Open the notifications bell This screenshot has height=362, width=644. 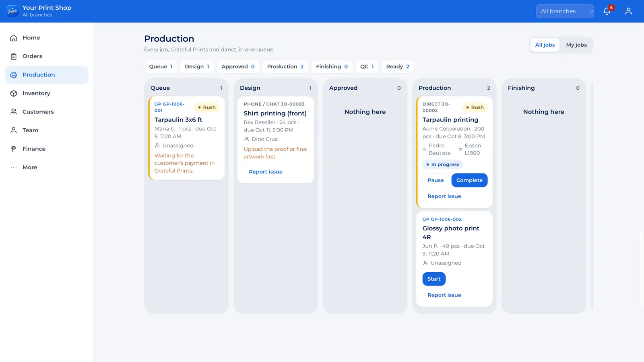[607, 11]
